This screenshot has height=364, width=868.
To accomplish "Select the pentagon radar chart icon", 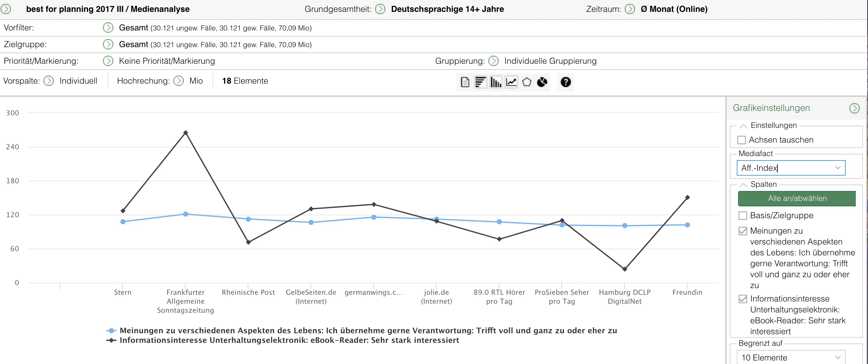I will coord(527,82).
